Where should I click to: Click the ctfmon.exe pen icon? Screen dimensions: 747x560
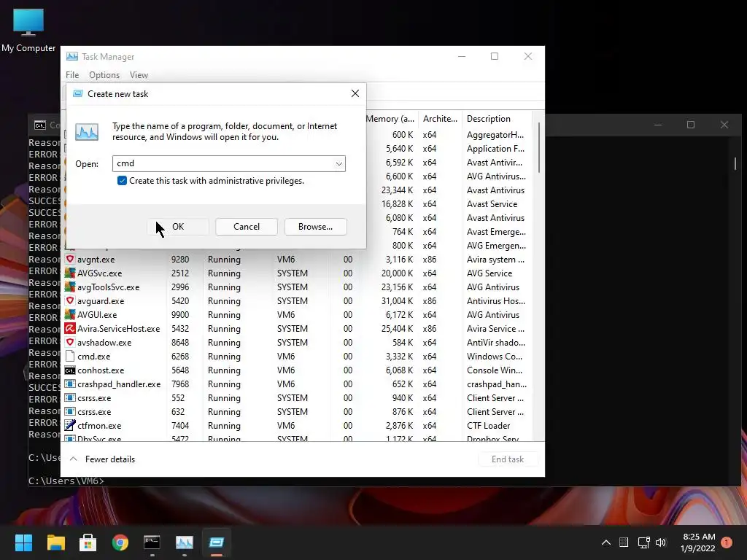[x=70, y=425]
